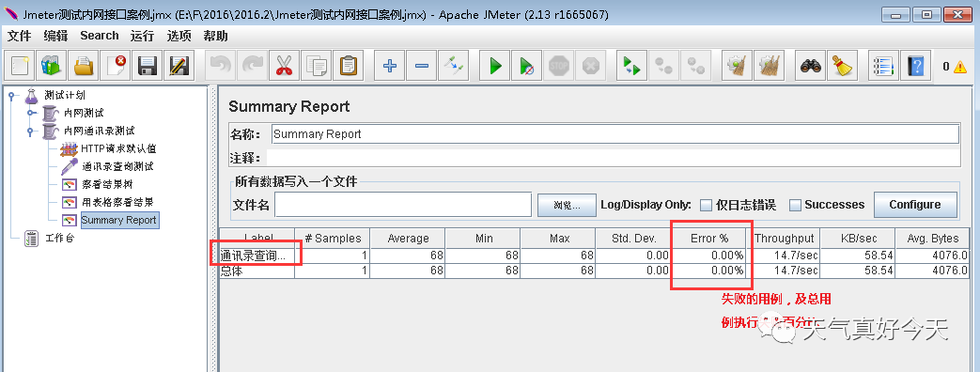Click the Open file (folder) toolbar icon
The height and width of the screenshot is (372, 980).
pyautogui.click(x=83, y=65)
